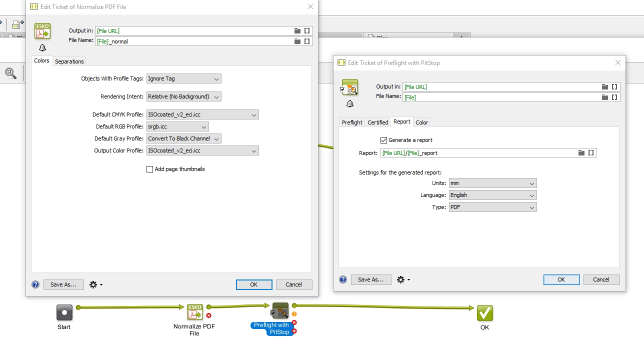Open Output Color Profile dropdown
This screenshot has width=644, height=354.
click(202, 150)
